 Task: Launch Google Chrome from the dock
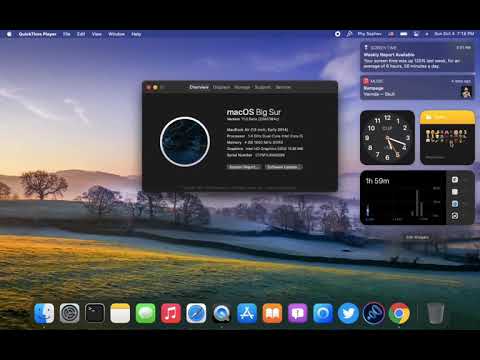click(399, 313)
